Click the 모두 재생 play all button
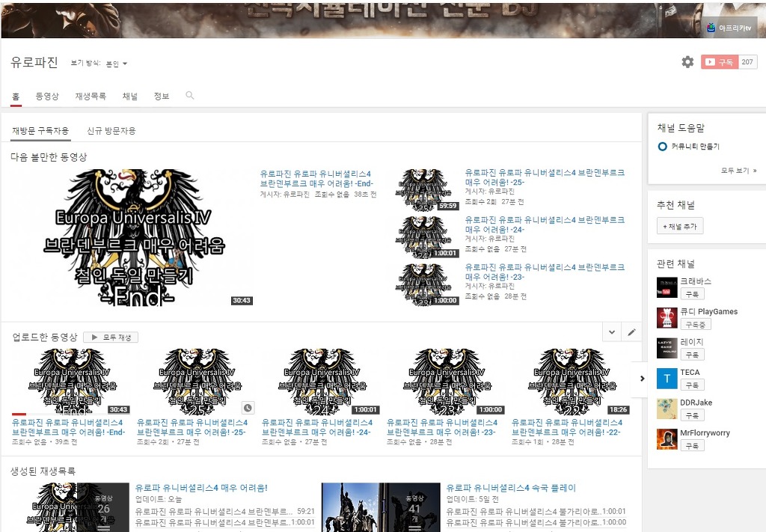This screenshot has width=766, height=532. (x=111, y=337)
